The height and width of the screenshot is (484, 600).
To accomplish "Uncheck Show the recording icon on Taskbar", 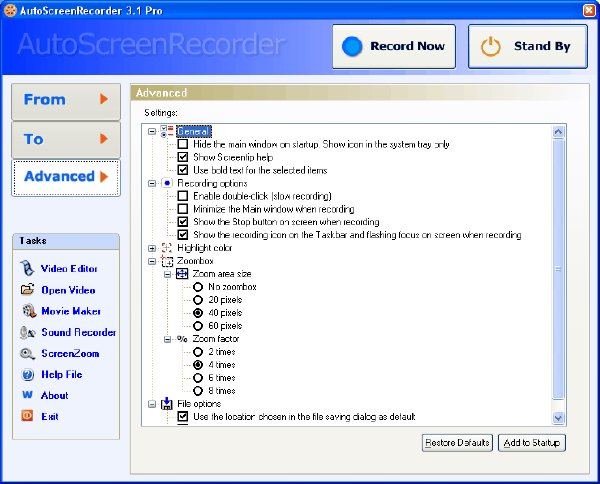I will click(x=183, y=235).
